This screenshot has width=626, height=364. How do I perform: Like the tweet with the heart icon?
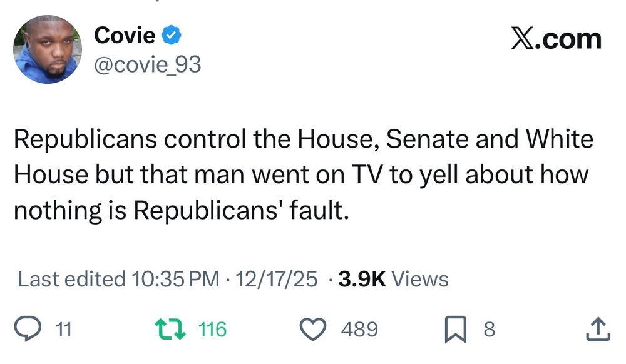315,329
